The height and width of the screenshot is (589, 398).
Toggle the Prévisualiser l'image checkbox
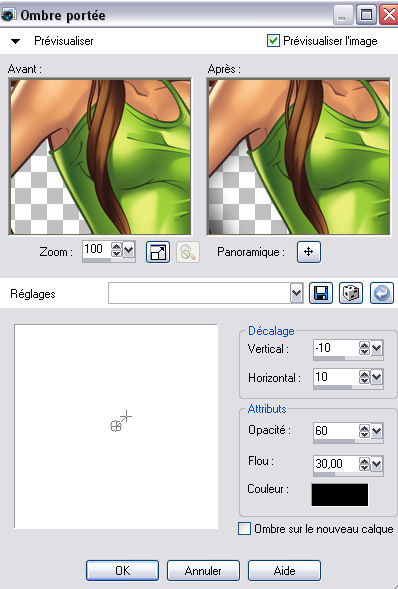tap(273, 41)
